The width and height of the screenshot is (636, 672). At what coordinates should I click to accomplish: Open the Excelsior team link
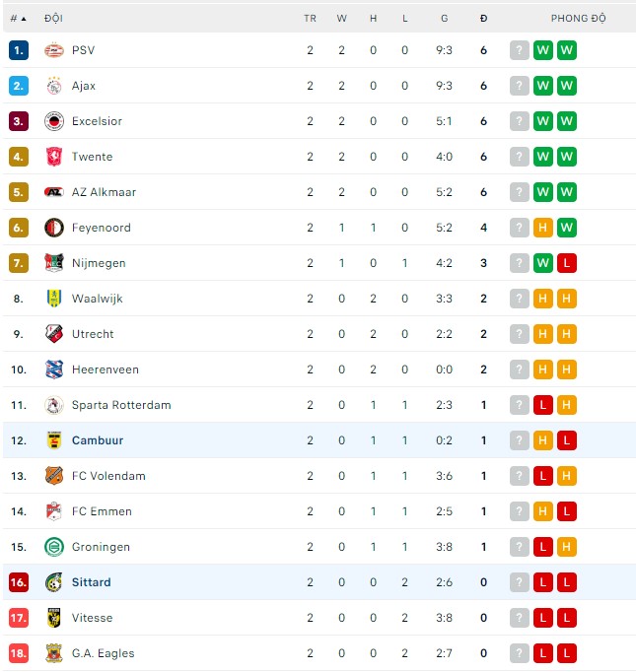pyautogui.click(x=97, y=121)
